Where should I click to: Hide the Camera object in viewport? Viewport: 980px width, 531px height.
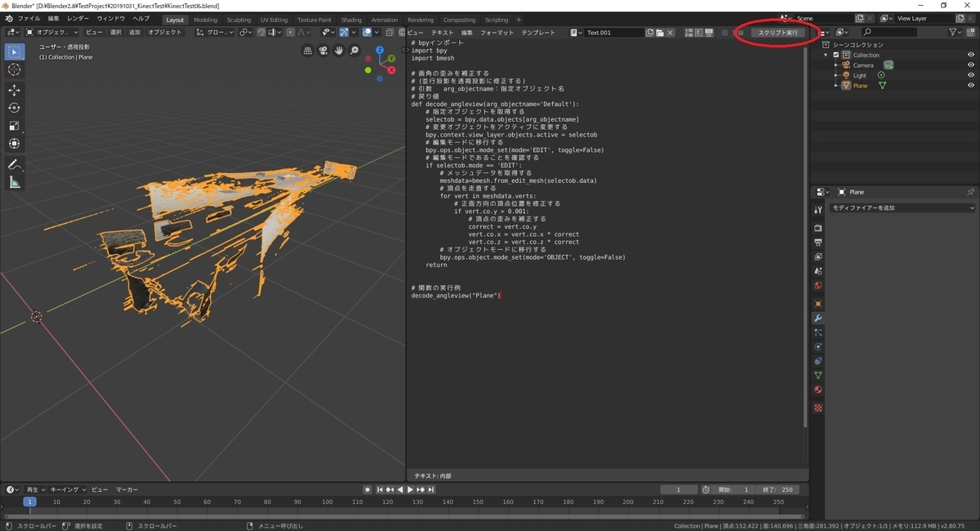[971, 65]
